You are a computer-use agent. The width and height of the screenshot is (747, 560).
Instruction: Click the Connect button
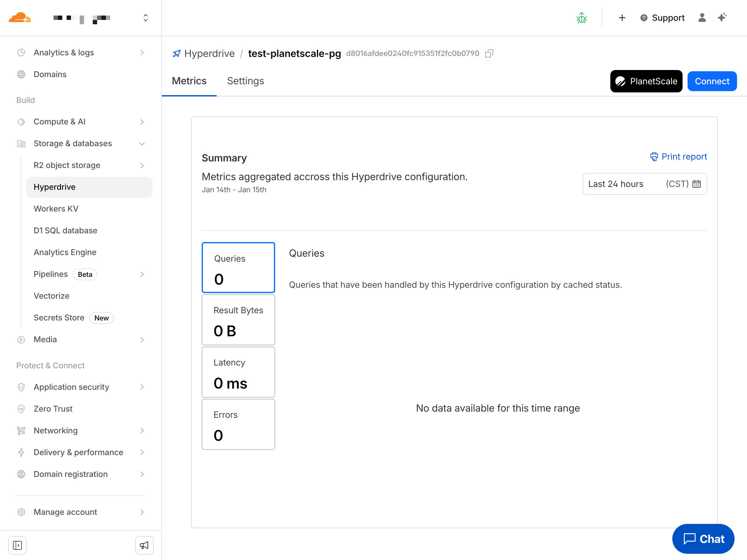point(712,81)
